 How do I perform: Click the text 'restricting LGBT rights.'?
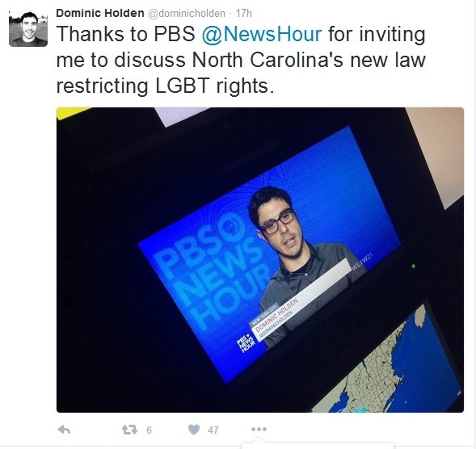coord(165,86)
